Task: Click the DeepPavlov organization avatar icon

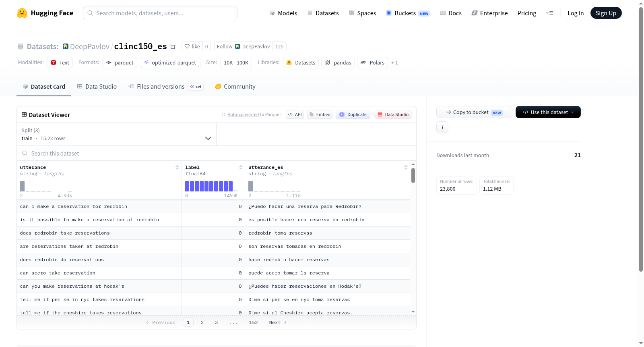Action: click(66, 46)
